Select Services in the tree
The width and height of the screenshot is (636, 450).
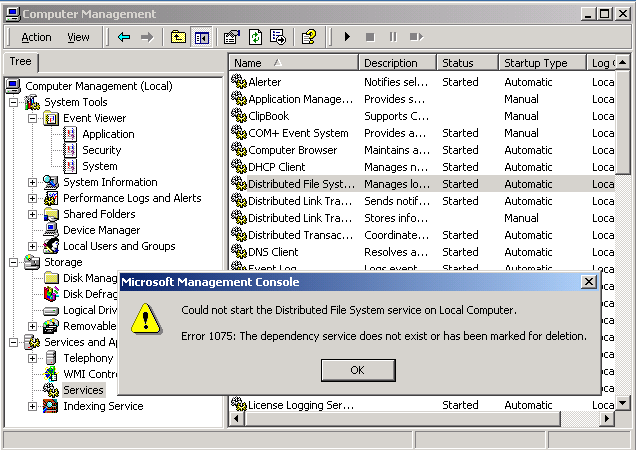tap(84, 390)
